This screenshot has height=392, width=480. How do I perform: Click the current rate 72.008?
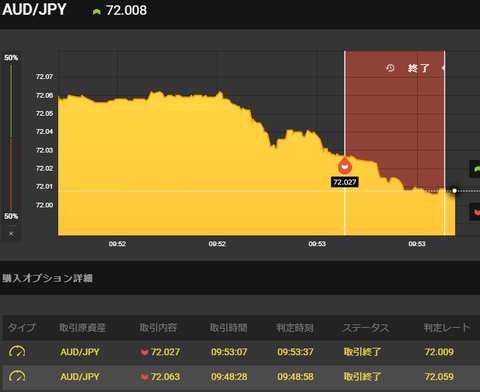point(126,11)
